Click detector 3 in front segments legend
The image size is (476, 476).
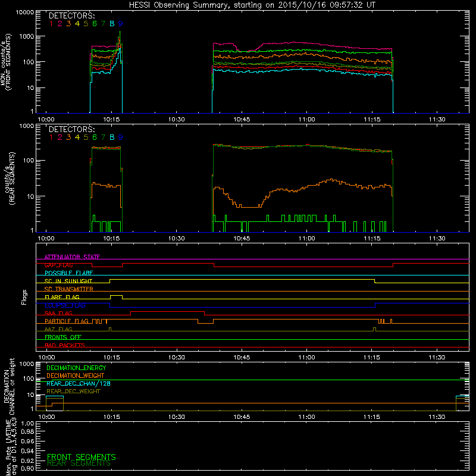tap(68, 24)
